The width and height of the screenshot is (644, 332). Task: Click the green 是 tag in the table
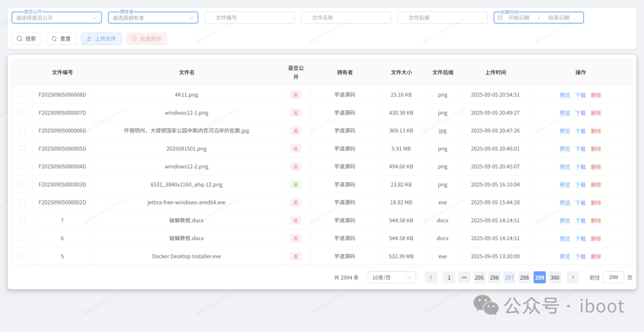(296, 184)
